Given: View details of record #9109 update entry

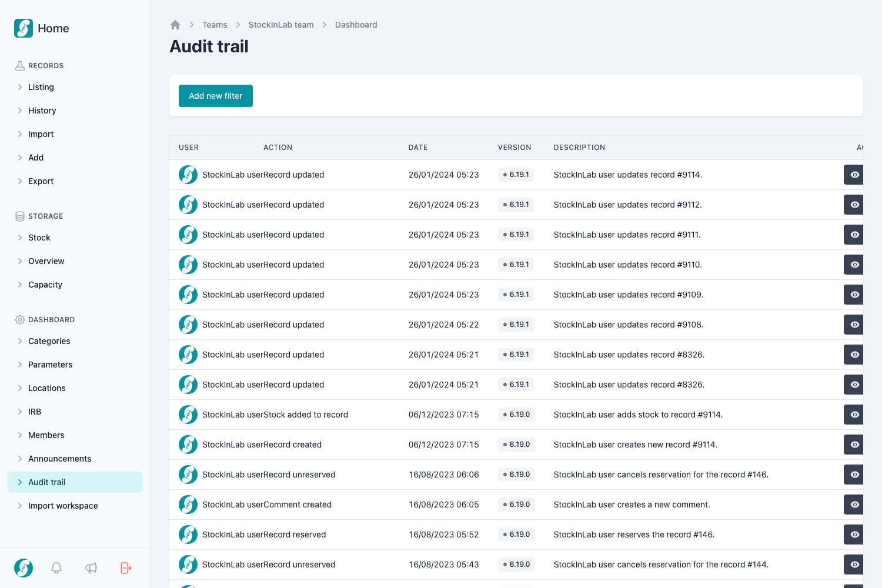Looking at the screenshot, I should [x=854, y=295].
